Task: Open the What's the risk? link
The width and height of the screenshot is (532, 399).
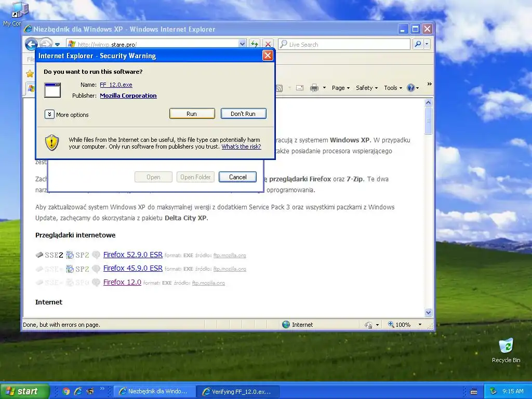Action: coord(241,147)
